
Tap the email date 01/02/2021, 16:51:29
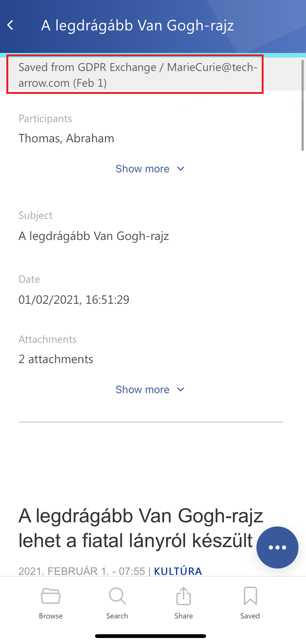(74, 300)
